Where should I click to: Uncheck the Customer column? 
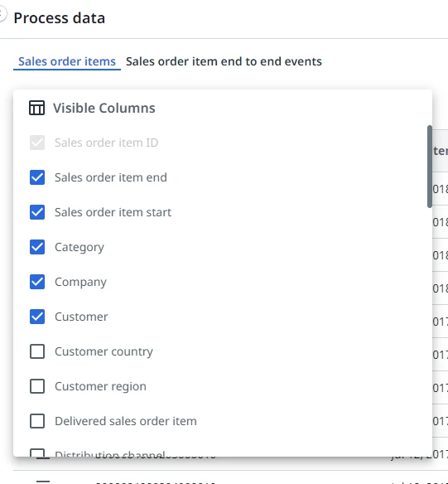pyautogui.click(x=37, y=317)
